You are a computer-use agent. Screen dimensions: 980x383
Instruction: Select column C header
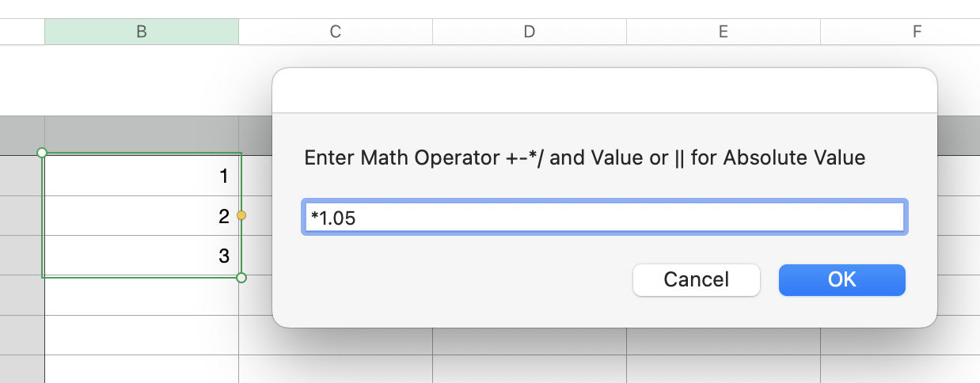tap(336, 32)
